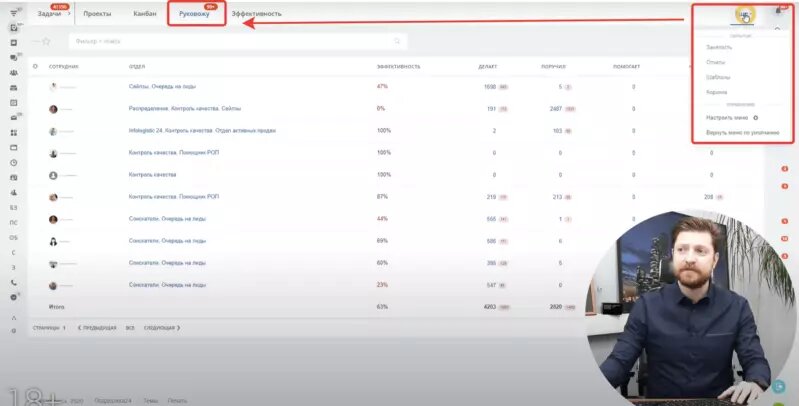Open the Поддержка24 footer link

[113, 401]
